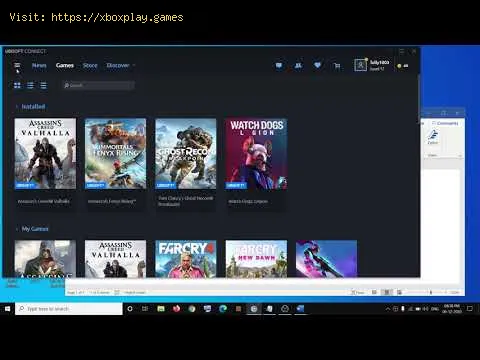480x360 pixels.
Task: Open Word from the taskbar
Action: 300,309
